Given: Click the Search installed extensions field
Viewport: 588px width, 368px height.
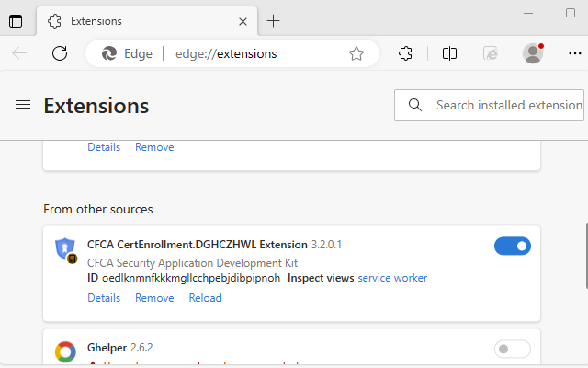Looking at the screenshot, I should [x=507, y=105].
